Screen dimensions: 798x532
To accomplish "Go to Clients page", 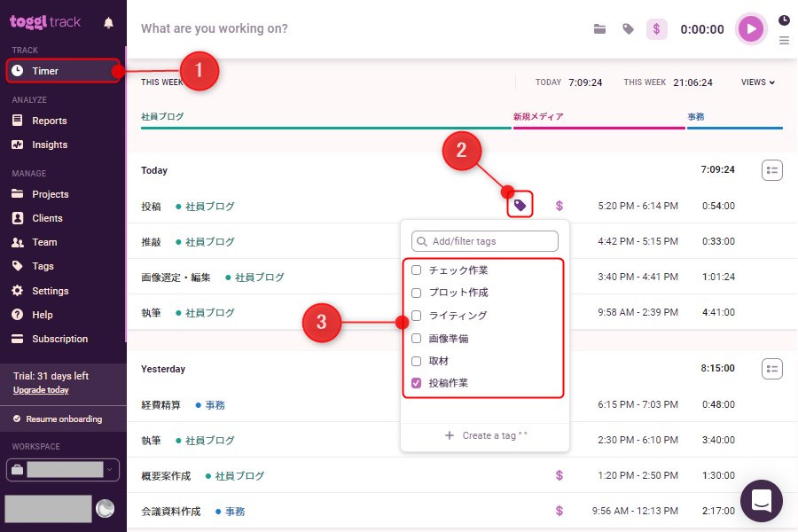I will 47,218.
